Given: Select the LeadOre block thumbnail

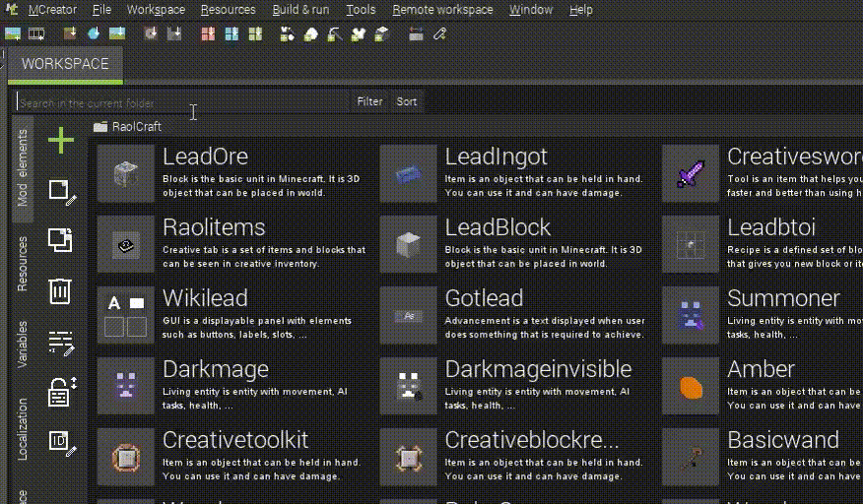Looking at the screenshot, I should point(126,174).
